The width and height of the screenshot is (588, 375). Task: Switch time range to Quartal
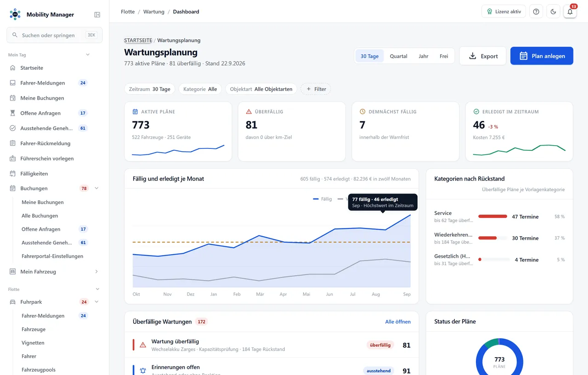click(x=398, y=56)
